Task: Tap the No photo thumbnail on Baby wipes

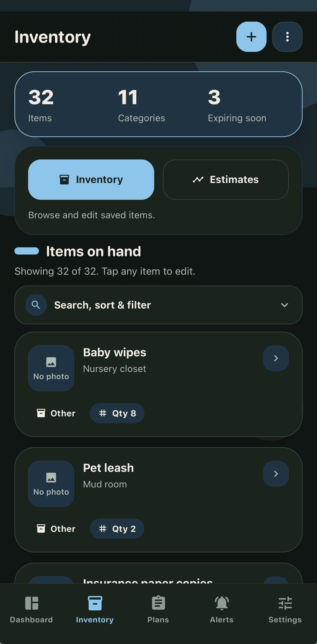Action: coord(51,368)
